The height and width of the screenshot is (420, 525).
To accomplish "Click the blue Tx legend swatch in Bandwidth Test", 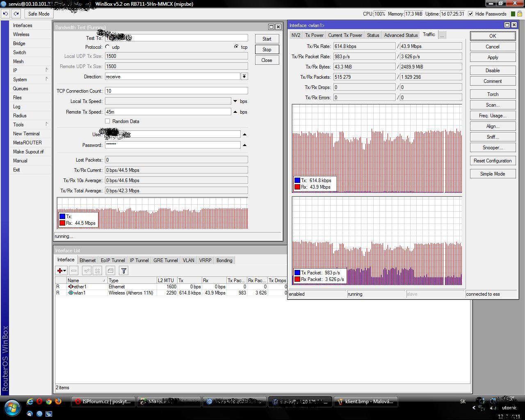I will [62, 217].
